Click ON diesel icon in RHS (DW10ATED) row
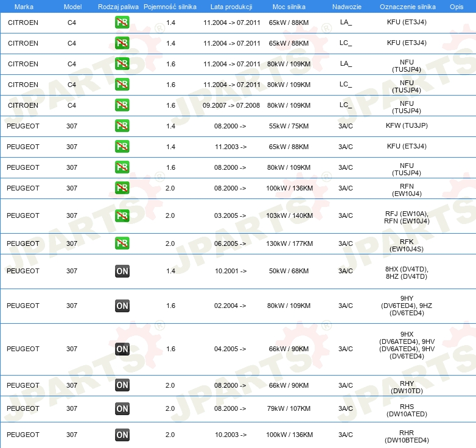This screenshot has width=476, height=448. (122, 408)
